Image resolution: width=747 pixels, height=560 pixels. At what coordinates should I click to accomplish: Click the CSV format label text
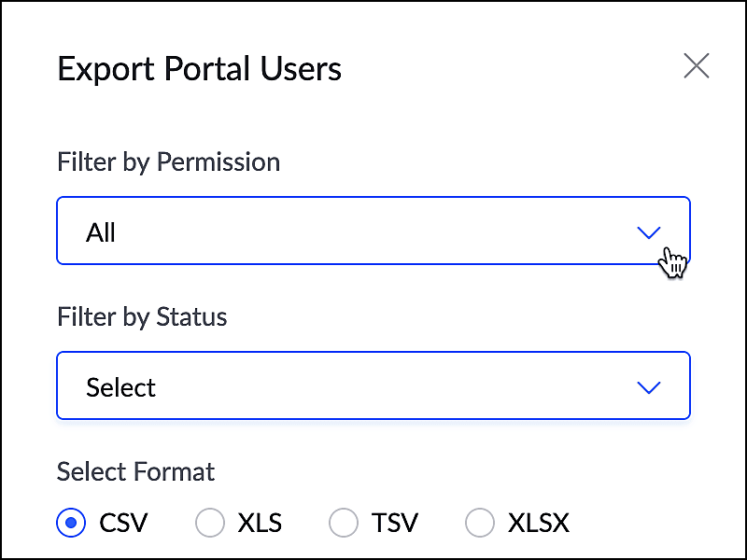click(x=123, y=523)
